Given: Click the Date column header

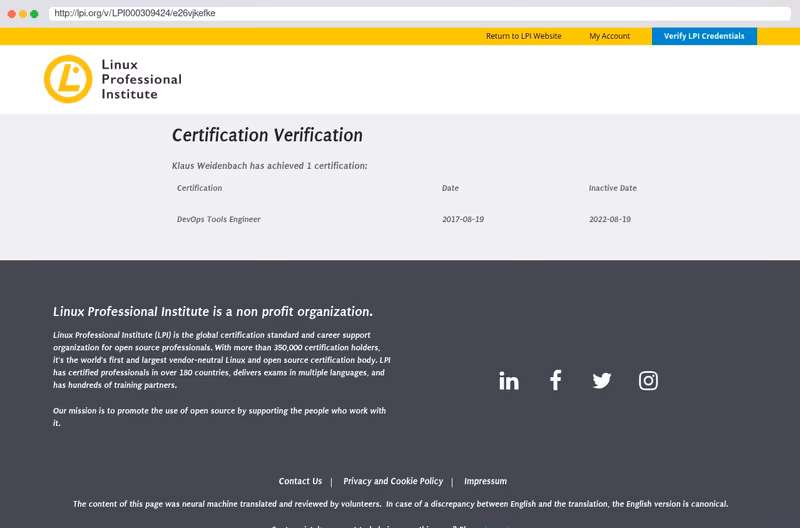Looking at the screenshot, I should pyautogui.click(x=450, y=188).
